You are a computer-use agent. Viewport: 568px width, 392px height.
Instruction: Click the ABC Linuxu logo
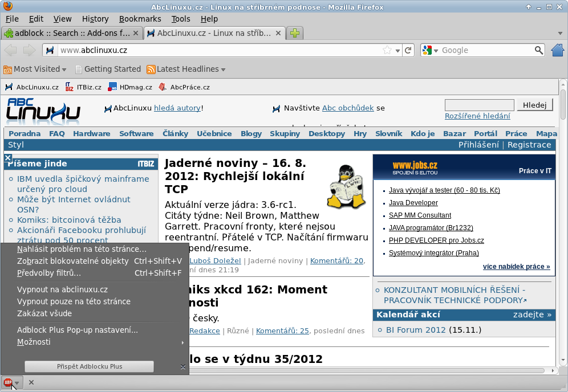click(x=43, y=109)
